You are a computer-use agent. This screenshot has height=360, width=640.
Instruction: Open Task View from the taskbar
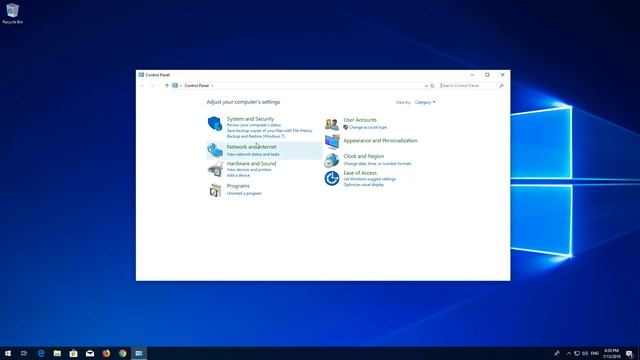(x=24, y=353)
